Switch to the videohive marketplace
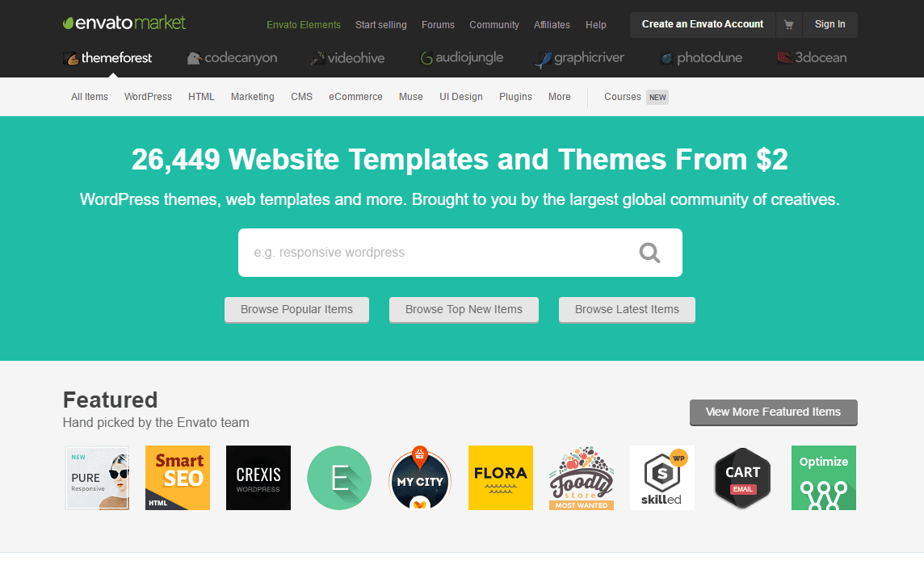 pos(347,58)
